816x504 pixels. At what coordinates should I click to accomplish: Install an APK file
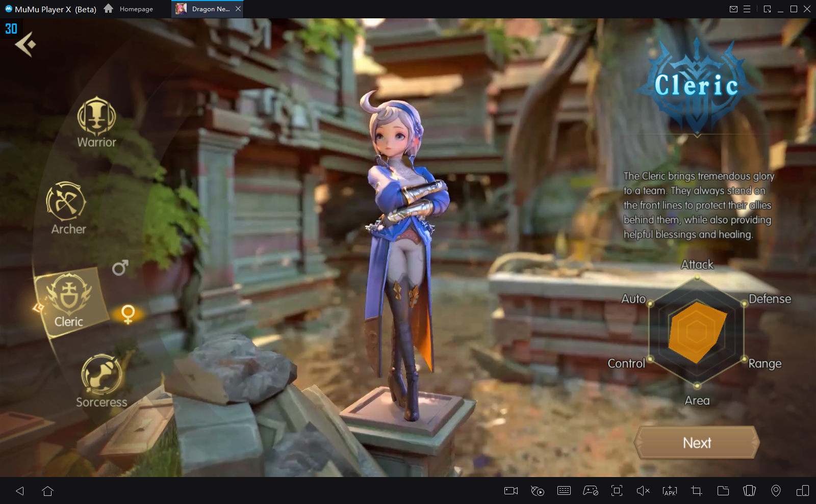pos(670,491)
